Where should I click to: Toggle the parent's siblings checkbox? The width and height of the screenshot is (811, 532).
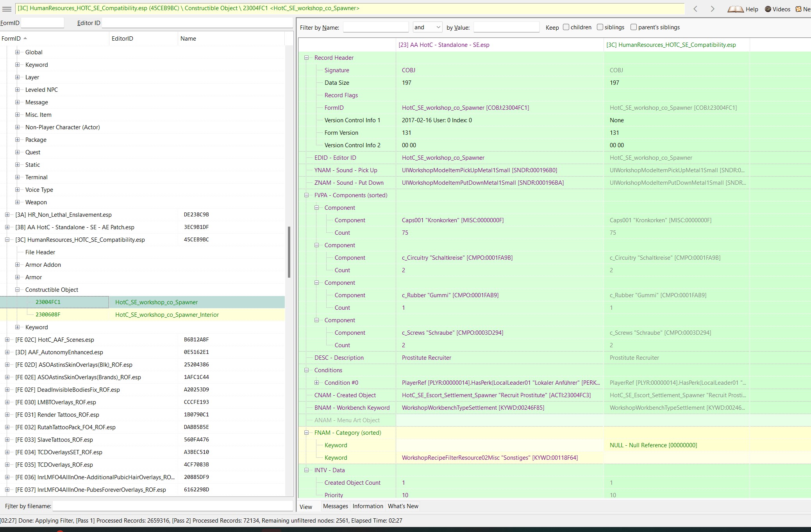634,27
